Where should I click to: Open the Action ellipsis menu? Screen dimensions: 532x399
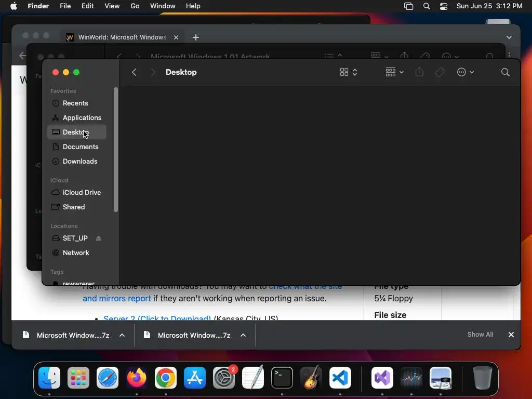pyautogui.click(x=465, y=72)
